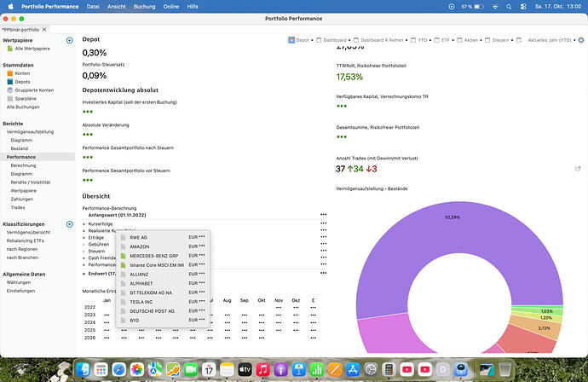The image size is (588, 382).
Task: Add new classification with Klassifizierungen plus icon
Action: (x=69, y=224)
